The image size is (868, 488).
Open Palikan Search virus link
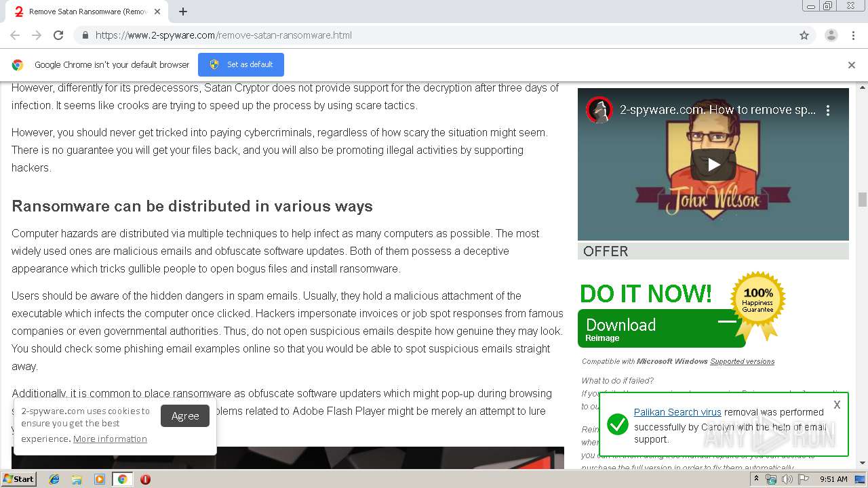[677, 412]
